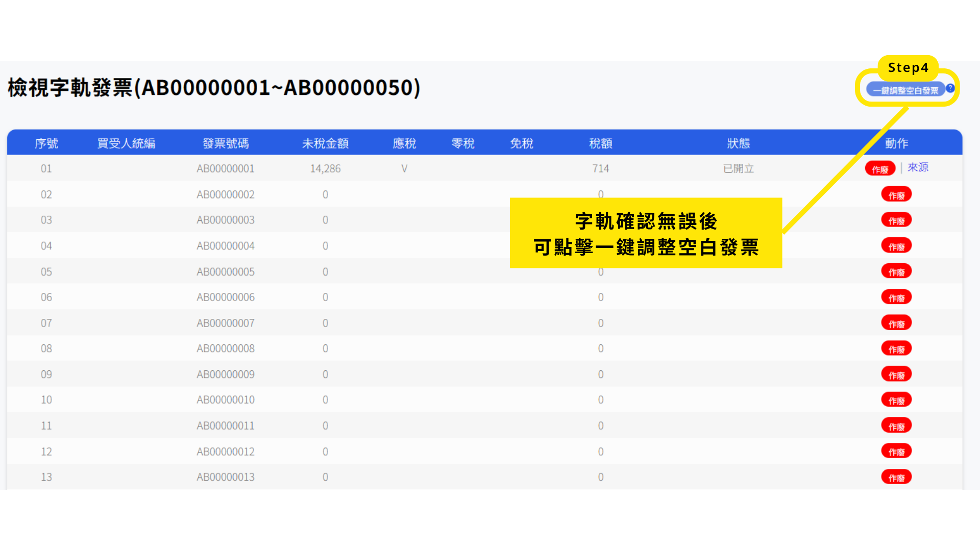Void invoice AB00000010
The width and height of the screenshot is (980, 551).
(896, 400)
